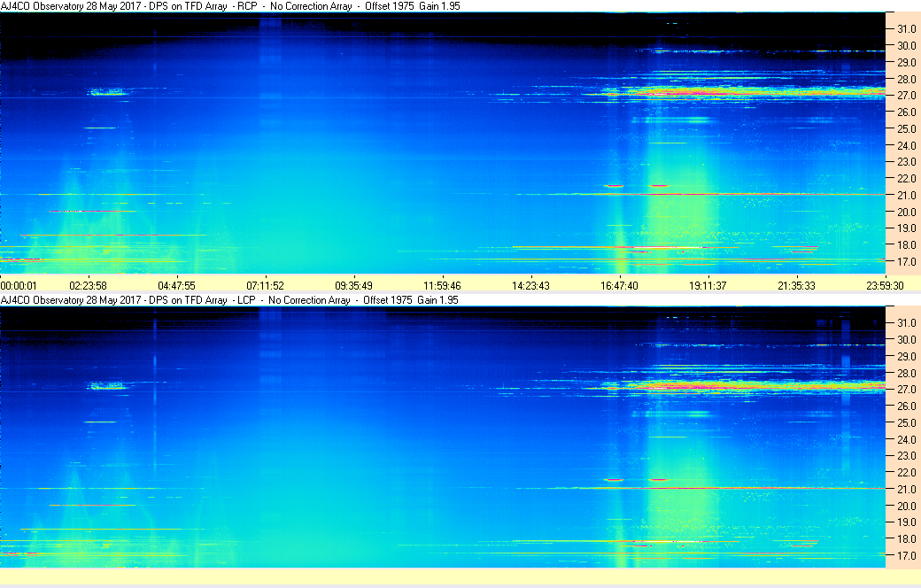This screenshot has width=921, height=588.
Task: Choose 25.0 on the LCP frequency axis
Action: pyautogui.click(x=906, y=423)
